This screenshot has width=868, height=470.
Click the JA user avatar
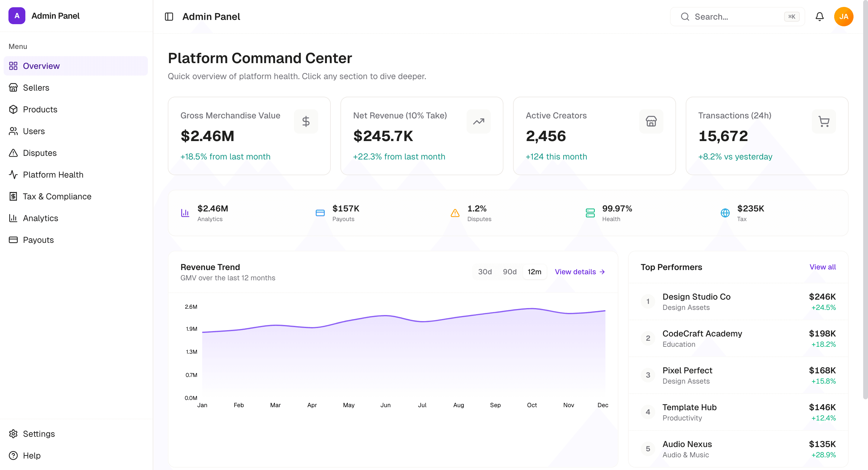(843, 17)
